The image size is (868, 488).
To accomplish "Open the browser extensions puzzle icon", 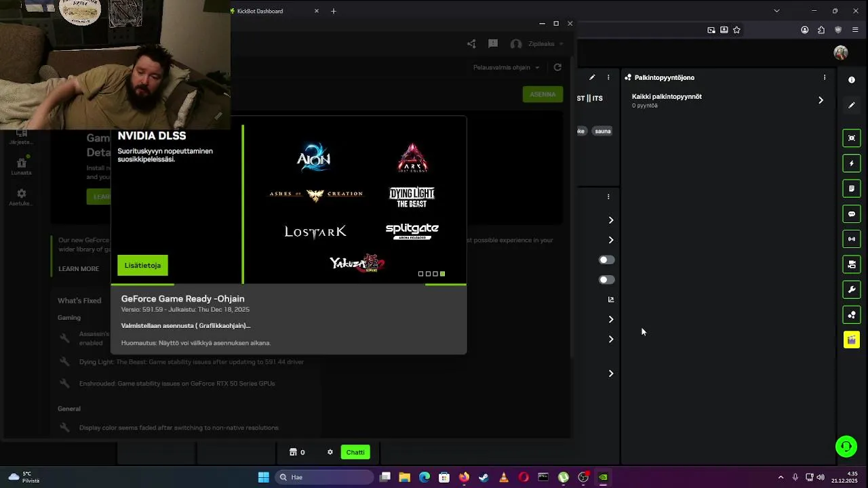I will coord(821,30).
